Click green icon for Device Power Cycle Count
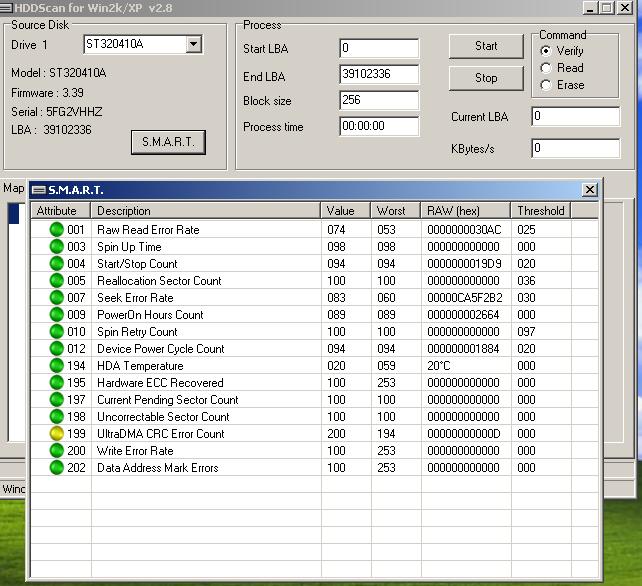The height and width of the screenshot is (586, 642). (x=57, y=348)
